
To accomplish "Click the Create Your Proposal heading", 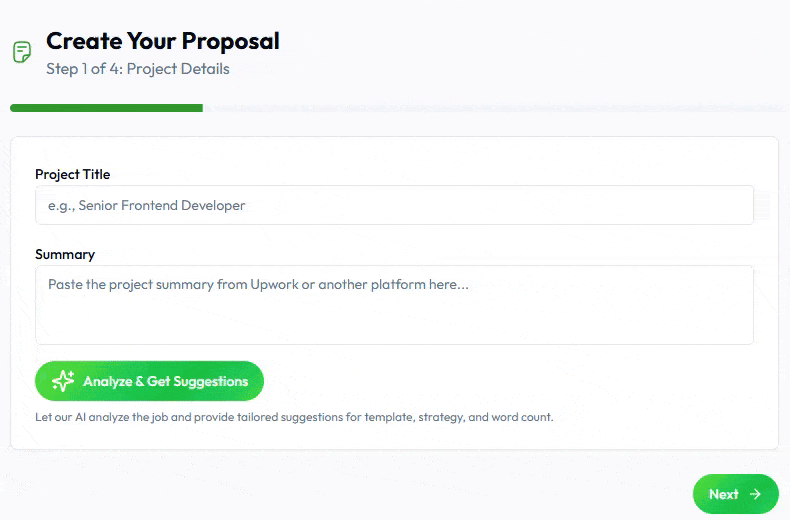I will point(163,41).
